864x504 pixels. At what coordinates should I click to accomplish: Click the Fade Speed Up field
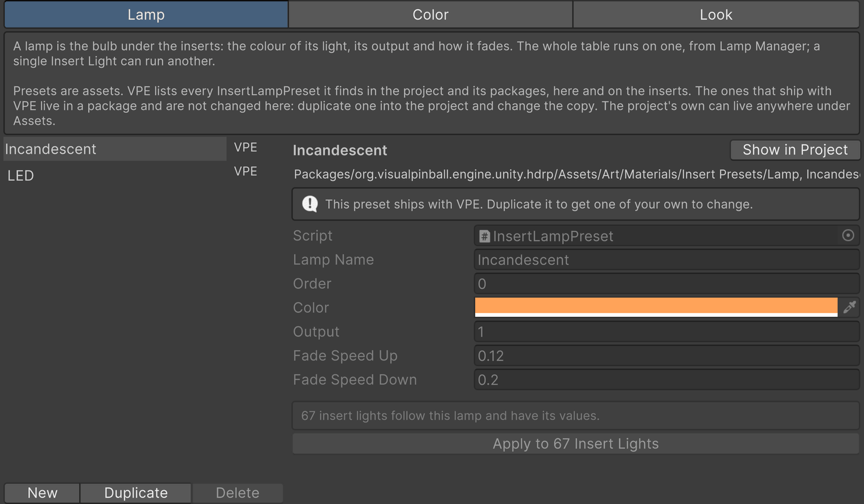click(667, 356)
